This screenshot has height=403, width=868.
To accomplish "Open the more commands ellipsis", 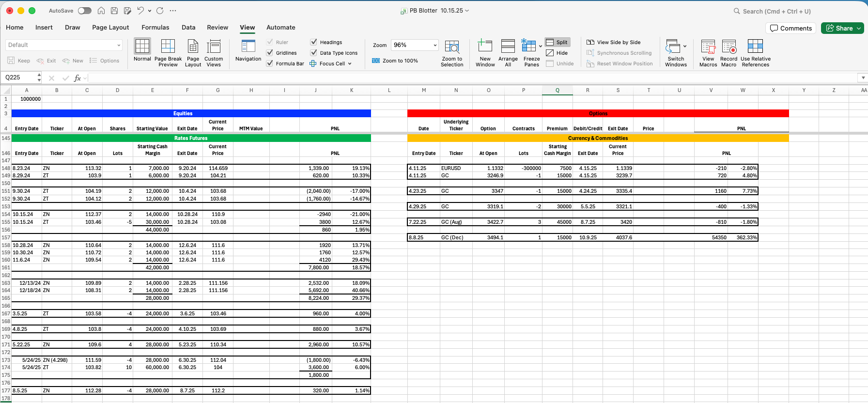I will point(173,11).
